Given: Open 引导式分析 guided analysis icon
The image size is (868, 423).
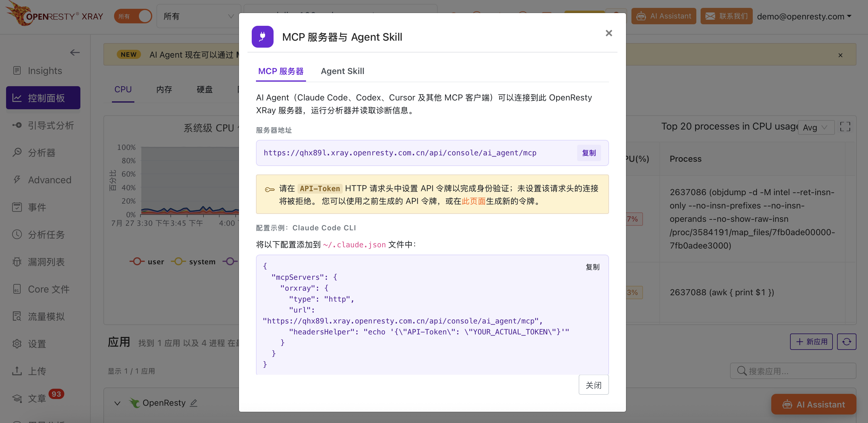Looking at the screenshot, I should tap(17, 125).
